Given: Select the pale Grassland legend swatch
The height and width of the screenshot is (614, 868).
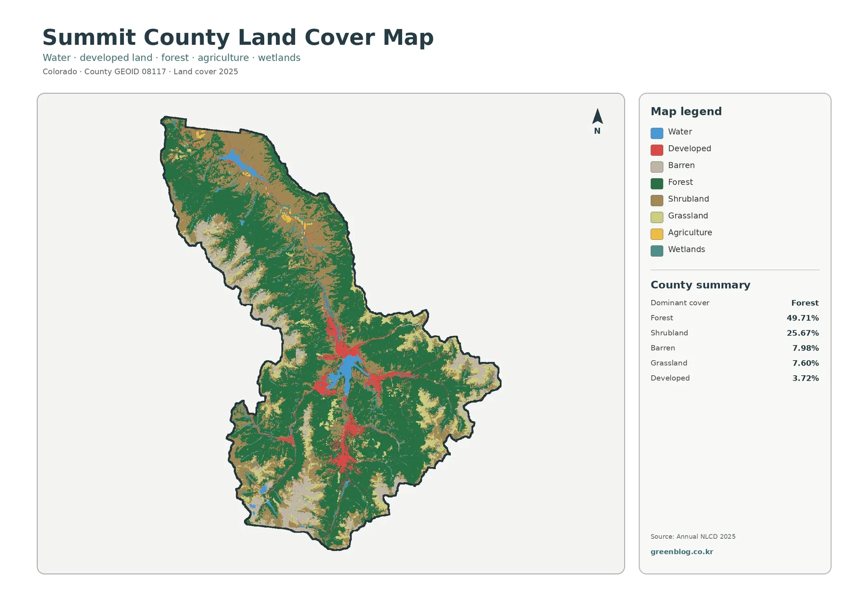Looking at the screenshot, I should (657, 217).
